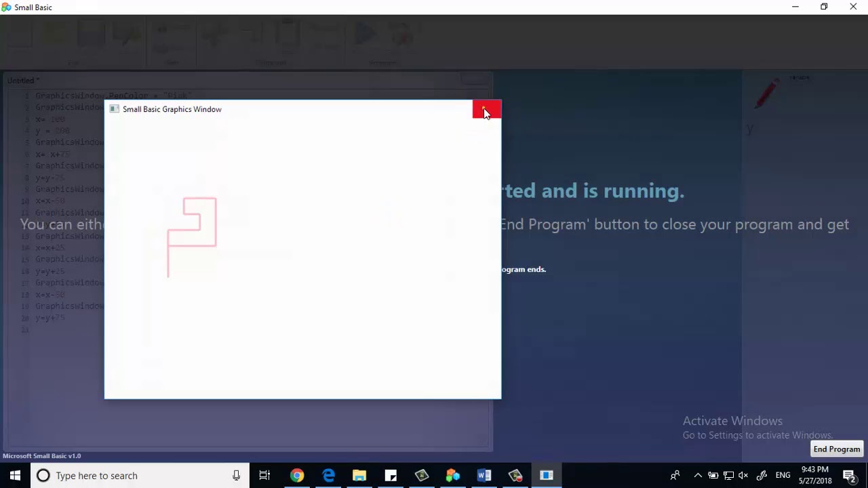The height and width of the screenshot is (488, 868).
Task: Click the Small Basic logo in main title bar
Action: click(6, 7)
